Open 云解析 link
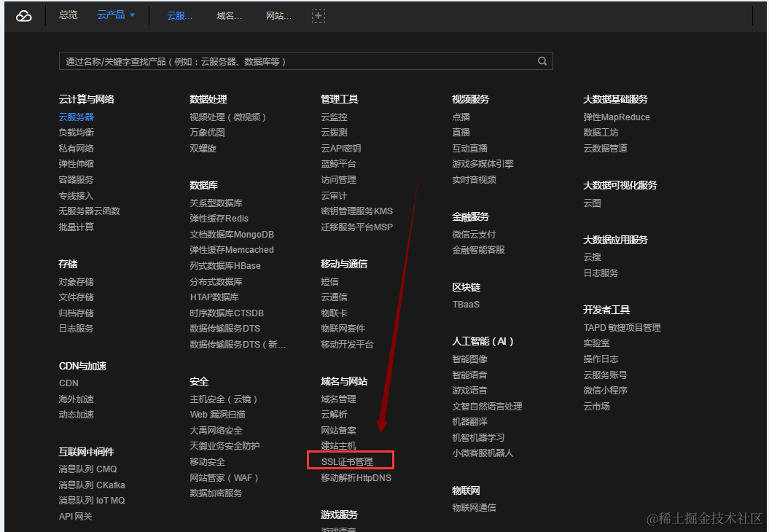The width and height of the screenshot is (769, 532). tap(334, 415)
